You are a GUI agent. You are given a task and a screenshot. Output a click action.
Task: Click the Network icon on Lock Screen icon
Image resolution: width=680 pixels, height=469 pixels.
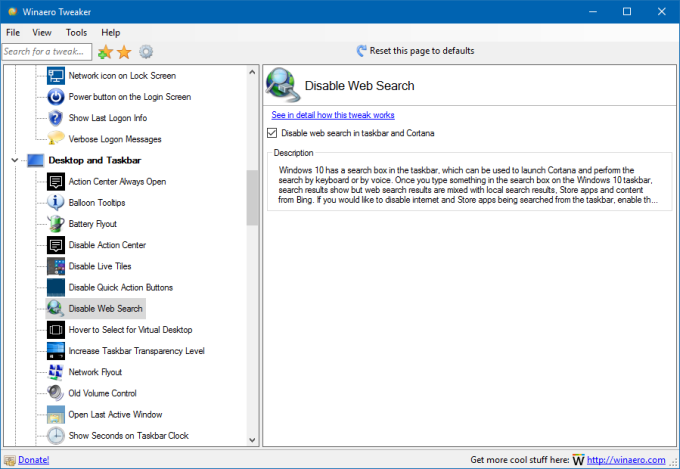pyautogui.click(x=56, y=76)
